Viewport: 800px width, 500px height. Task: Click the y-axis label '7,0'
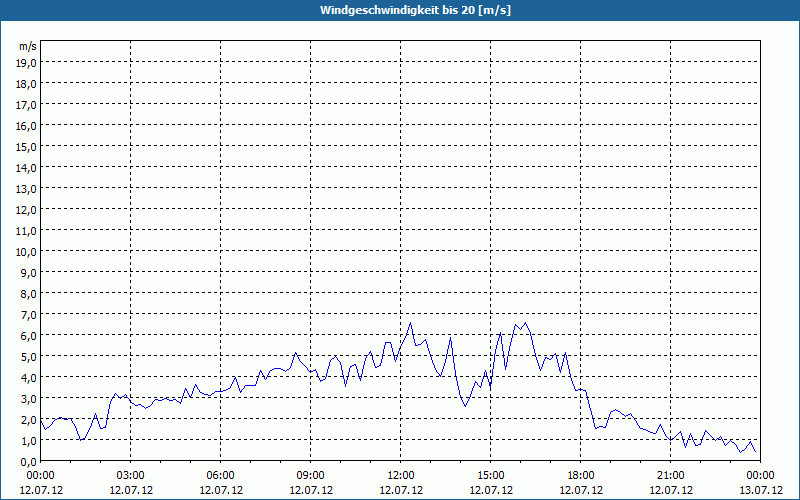point(29,315)
